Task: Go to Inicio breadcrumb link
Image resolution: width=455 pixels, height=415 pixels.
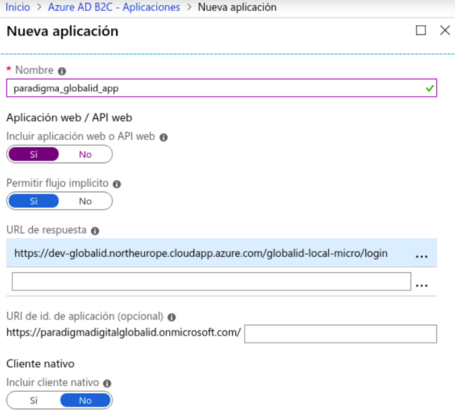Action: click(18, 7)
